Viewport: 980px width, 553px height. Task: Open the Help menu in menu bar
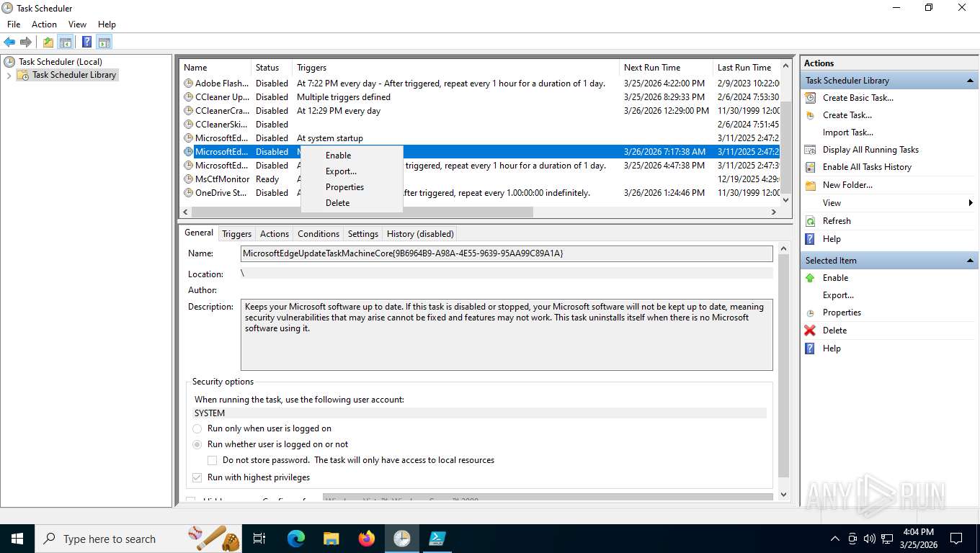click(107, 24)
